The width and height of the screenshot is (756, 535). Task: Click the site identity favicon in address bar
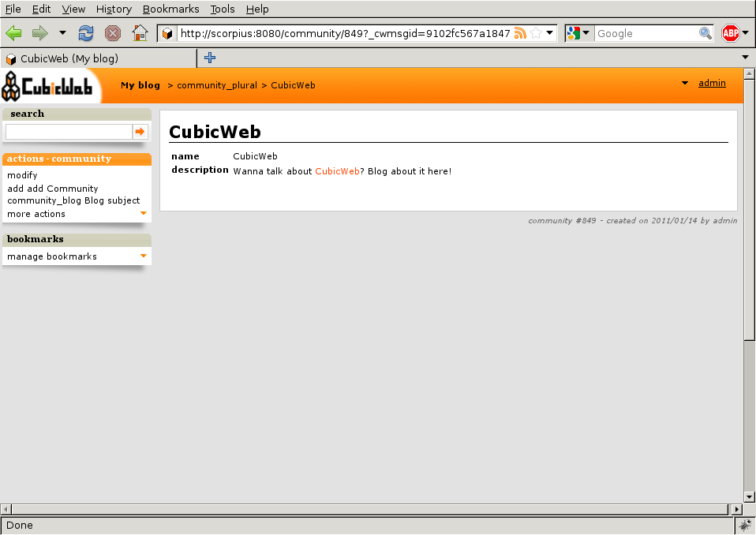point(167,33)
